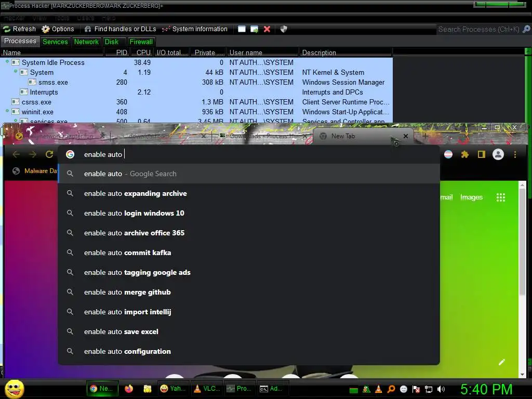Screen dimensions: 532x399
Task: Open the profile avatar icon
Action: (498, 154)
